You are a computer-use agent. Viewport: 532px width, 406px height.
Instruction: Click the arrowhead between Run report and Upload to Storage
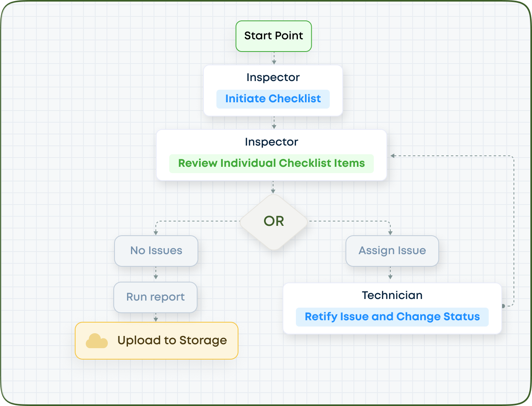pyautogui.click(x=156, y=319)
